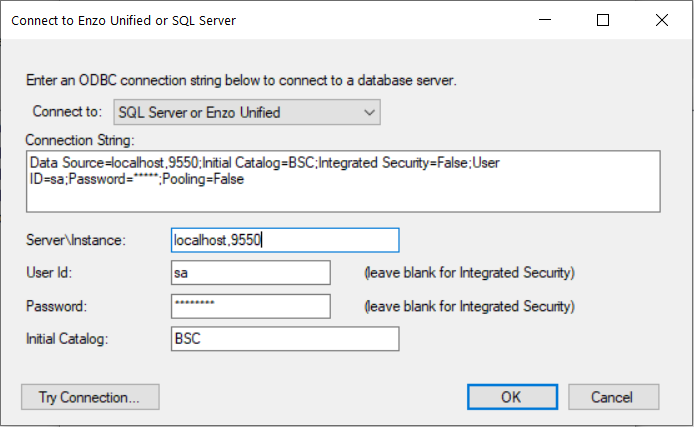Viewport: 694px width, 427px height.
Task: Focus the Initial Catalog field containing BSC
Action: point(285,339)
